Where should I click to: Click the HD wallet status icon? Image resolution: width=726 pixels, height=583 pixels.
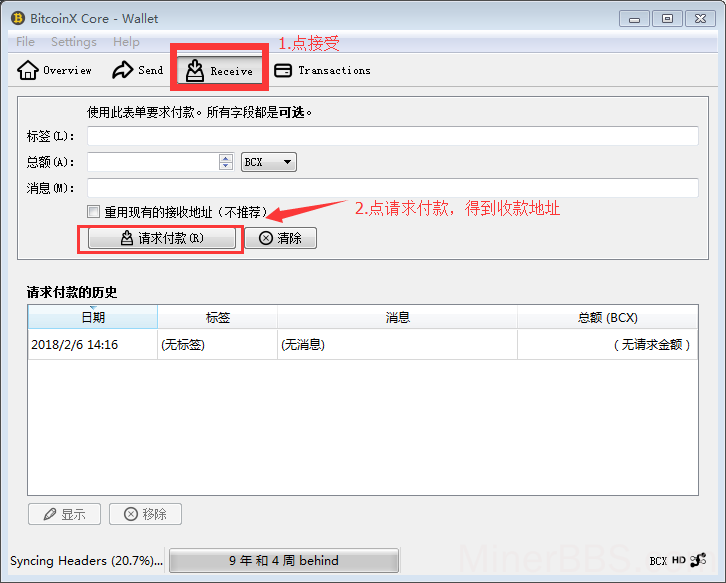(679, 560)
